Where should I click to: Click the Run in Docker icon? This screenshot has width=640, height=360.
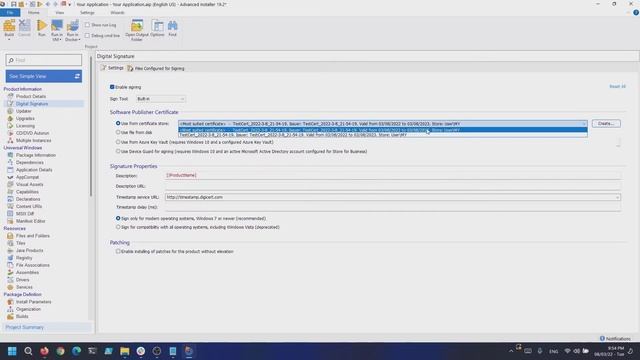pos(72,26)
